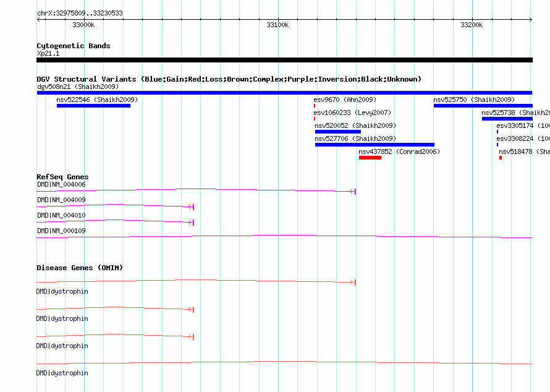Click the small red nsv518478 loss marker
The width and height of the screenshot is (550, 392).
[x=501, y=158]
